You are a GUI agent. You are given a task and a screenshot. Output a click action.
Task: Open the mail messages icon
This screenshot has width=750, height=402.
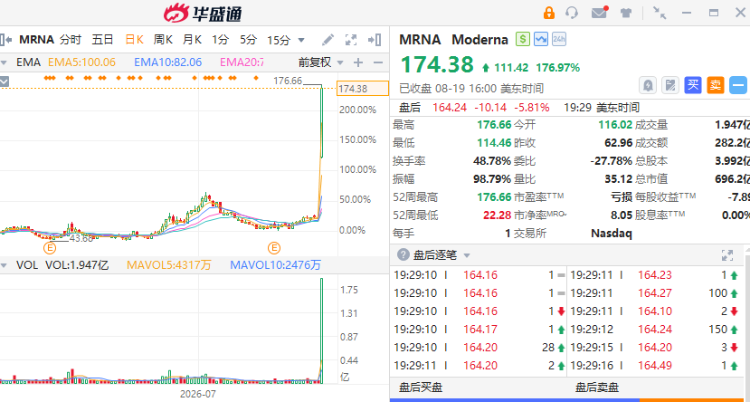pyautogui.click(x=599, y=12)
